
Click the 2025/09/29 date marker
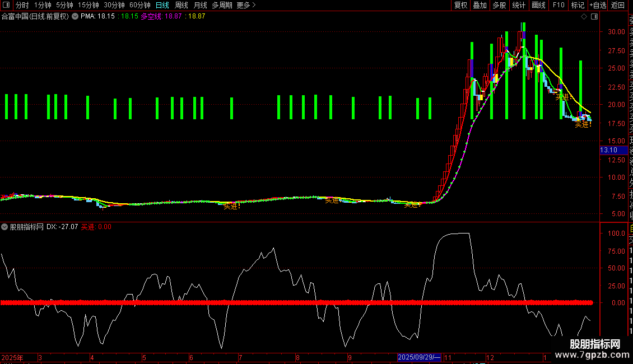coord(419,357)
